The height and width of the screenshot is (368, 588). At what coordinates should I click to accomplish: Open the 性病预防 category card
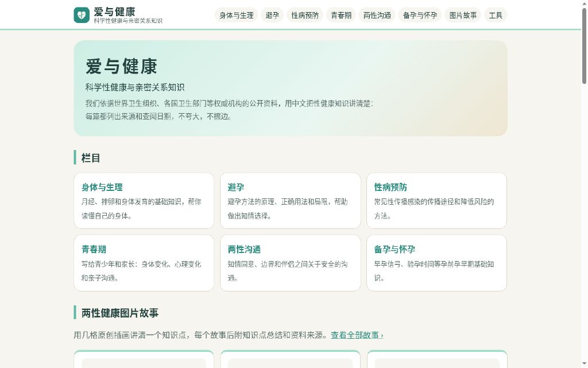click(x=436, y=201)
